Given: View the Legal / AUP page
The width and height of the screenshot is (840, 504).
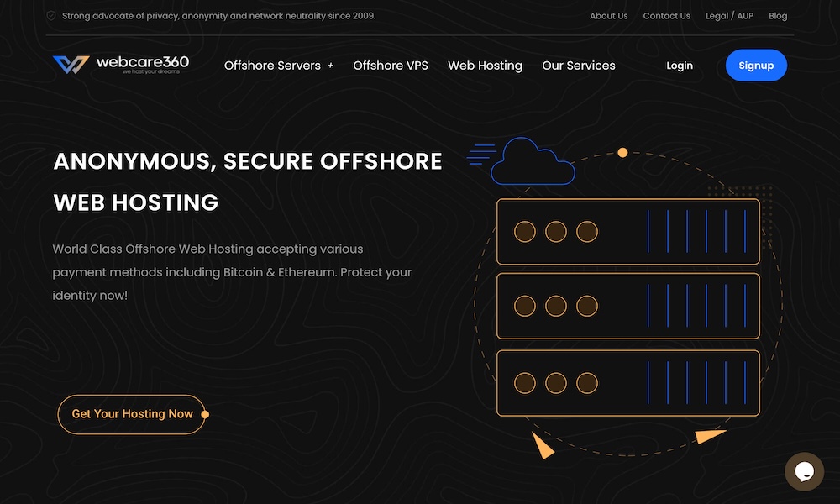Looking at the screenshot, I should 729,16.
